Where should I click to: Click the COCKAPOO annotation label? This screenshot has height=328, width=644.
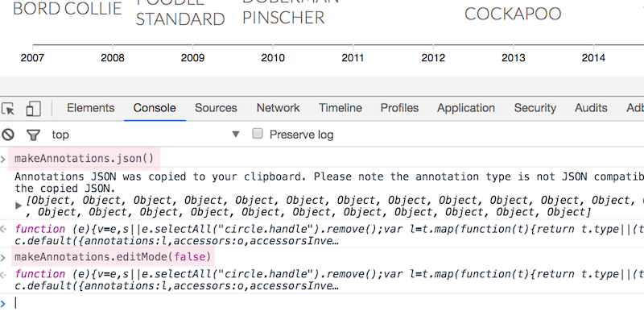coord(513,14)
